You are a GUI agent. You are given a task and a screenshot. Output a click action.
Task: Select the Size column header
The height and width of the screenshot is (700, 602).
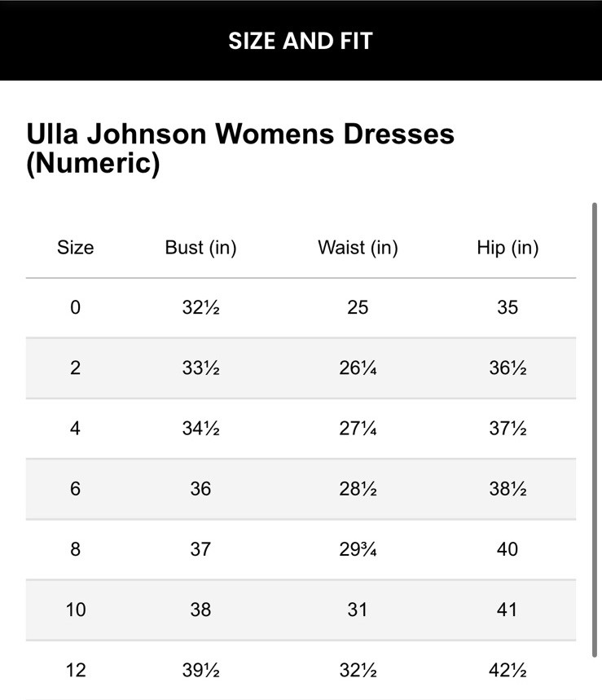pyautogui.click(x=75, y=248)
